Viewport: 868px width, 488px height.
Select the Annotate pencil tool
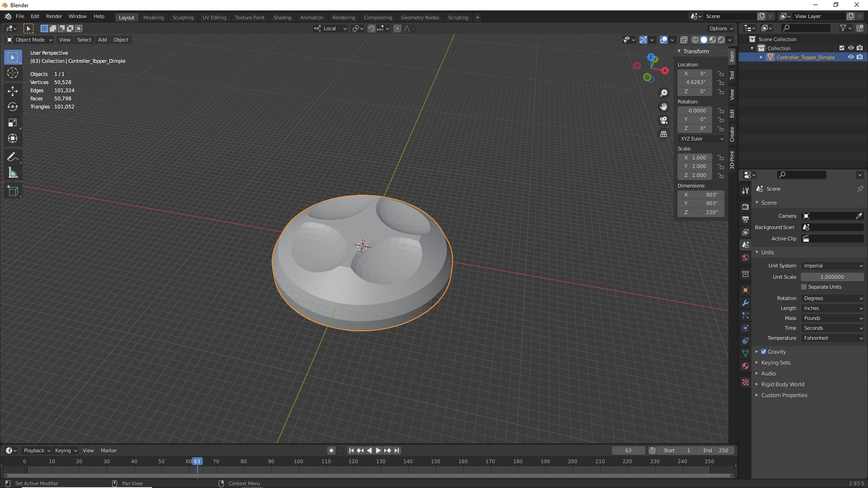point(13,157)
